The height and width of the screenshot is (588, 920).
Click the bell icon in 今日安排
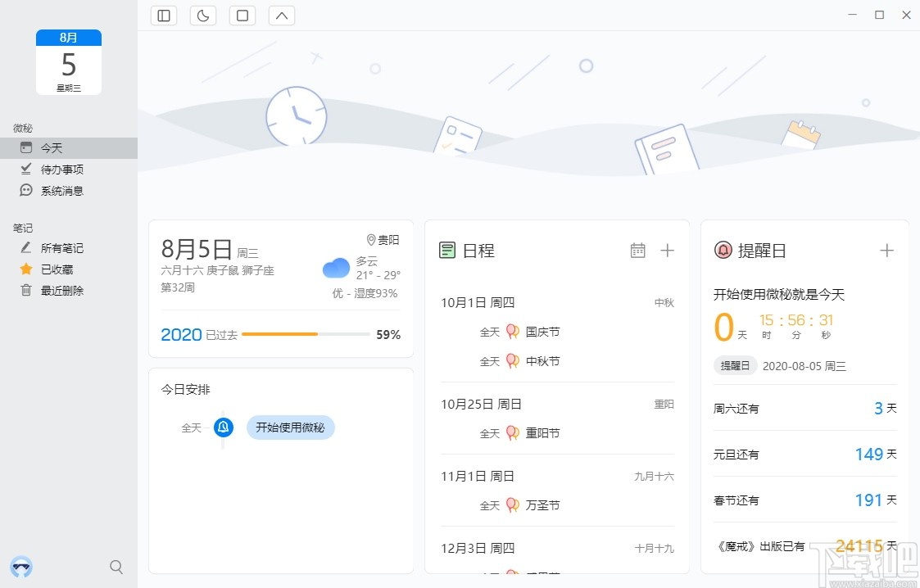click(x=223, y=427)
